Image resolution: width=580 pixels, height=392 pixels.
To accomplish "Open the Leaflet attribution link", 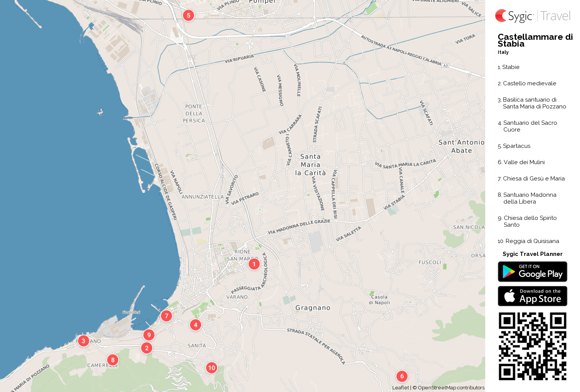I will 400,388.
